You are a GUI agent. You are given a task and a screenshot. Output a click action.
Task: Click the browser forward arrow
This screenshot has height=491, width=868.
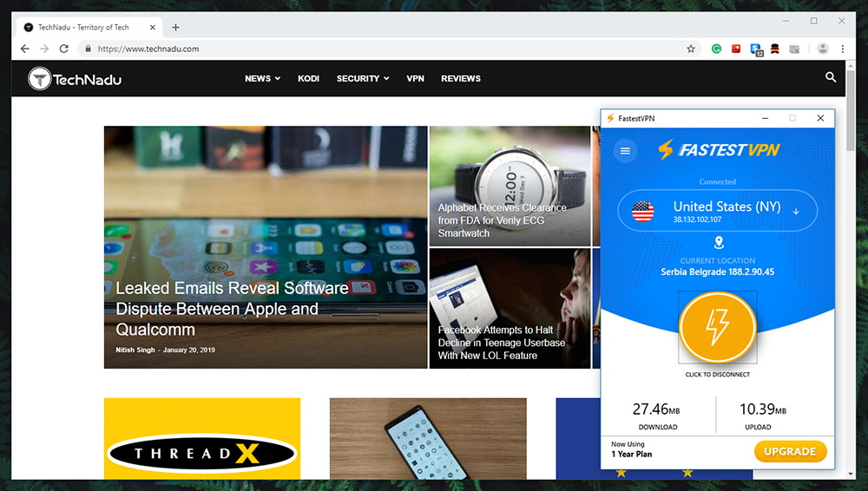click(44, 49)
